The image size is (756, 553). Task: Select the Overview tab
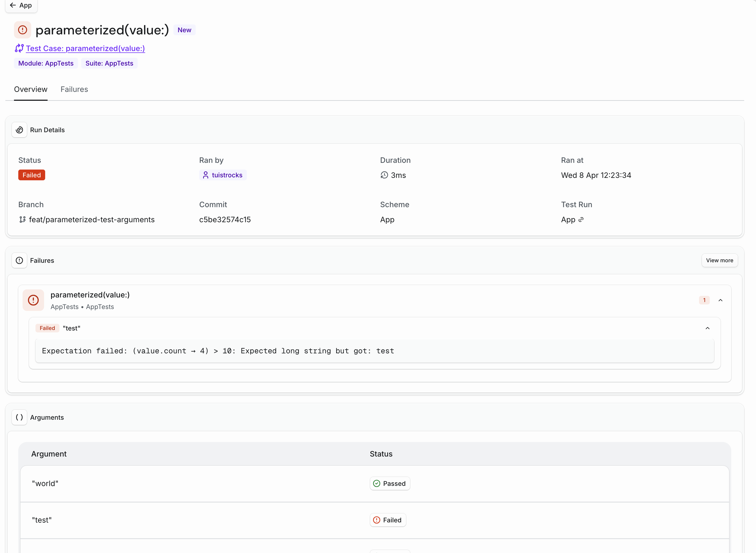pyautogui.click(x=30, y=89)
